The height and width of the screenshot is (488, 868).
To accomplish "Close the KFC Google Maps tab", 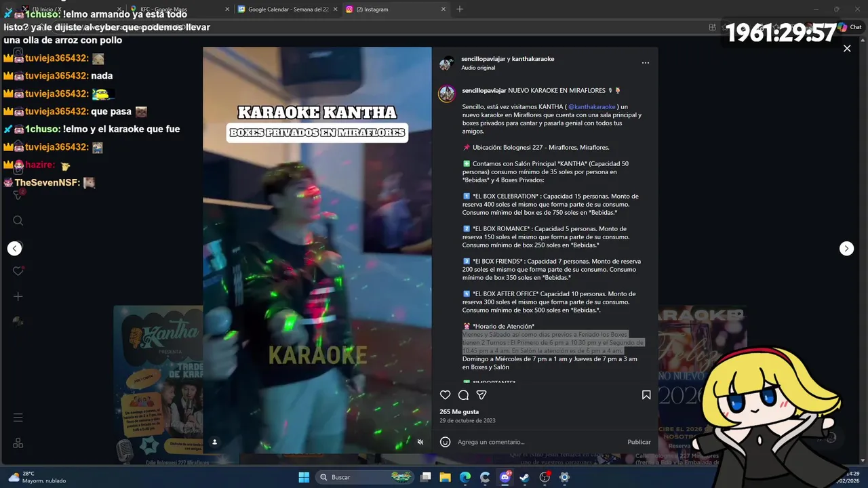I will click(x=226, y=9).
